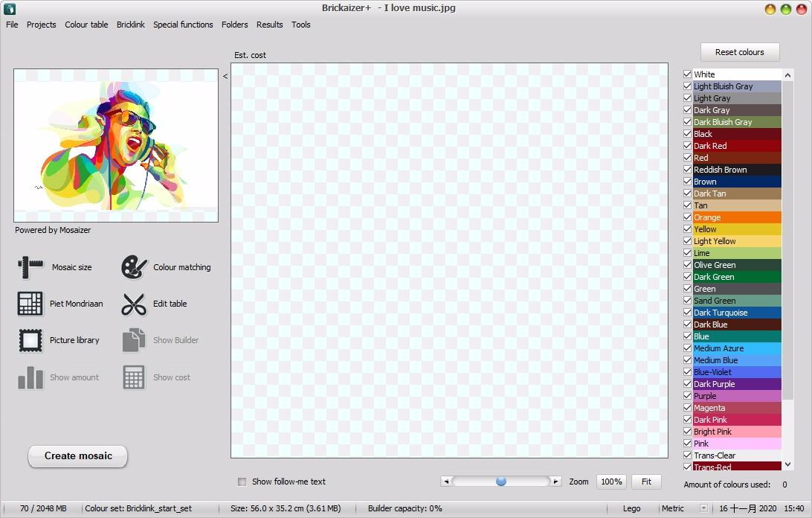Click the 100% zoom button

pyautogui.click(x=611, y=482)
